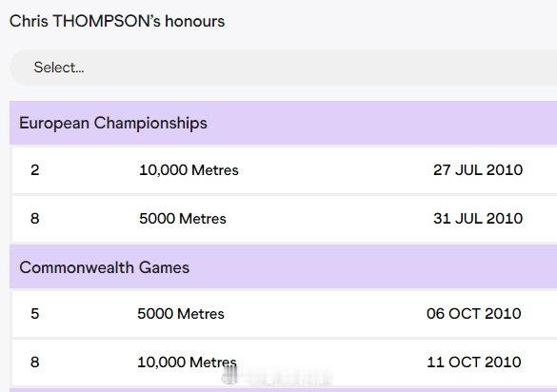Select the 5000 Metres Commonwealth Games event
557x392 pixels.
pyautogui.click(x=181, y=314)
